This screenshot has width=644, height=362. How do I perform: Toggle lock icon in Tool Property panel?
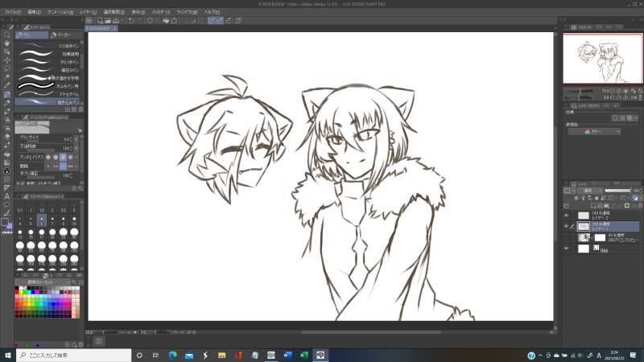pyautogui.click(x=80, y=130)
